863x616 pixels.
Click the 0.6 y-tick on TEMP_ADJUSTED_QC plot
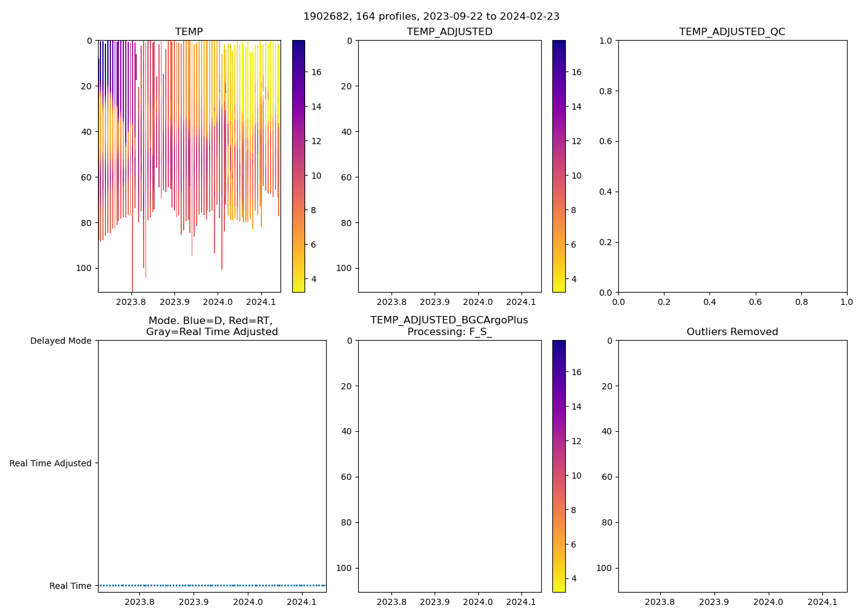coord(607,142)
